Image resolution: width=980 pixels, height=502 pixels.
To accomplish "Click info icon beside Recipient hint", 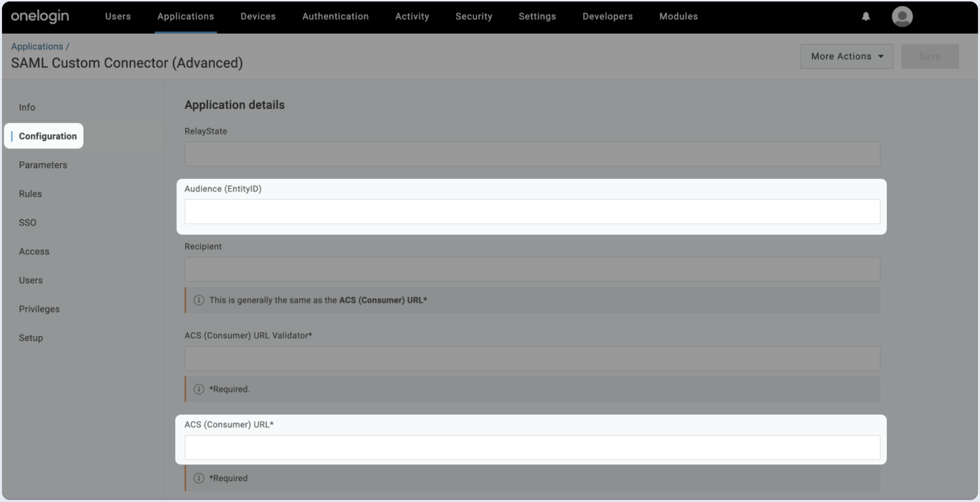I will [199, 300].
